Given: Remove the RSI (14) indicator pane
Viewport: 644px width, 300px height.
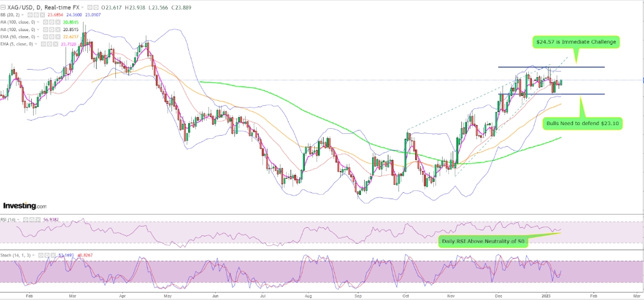Looking at the screenshot, I should click(x=39, y=220).
